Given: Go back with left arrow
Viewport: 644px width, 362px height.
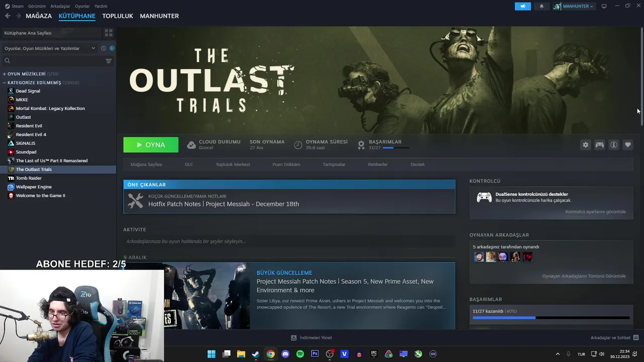Looking at the screenshot, I should [8, 16].
